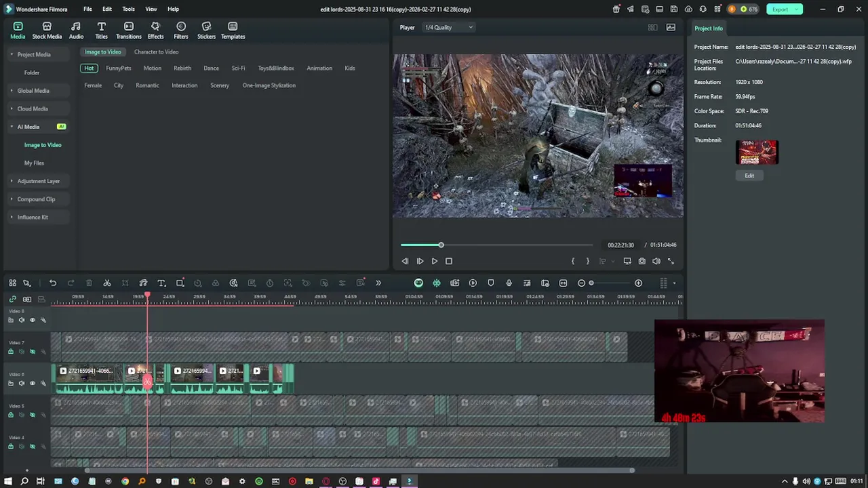Select the FunnyPets category
Screen dimensions: 868x488
(x=119, y=68)
